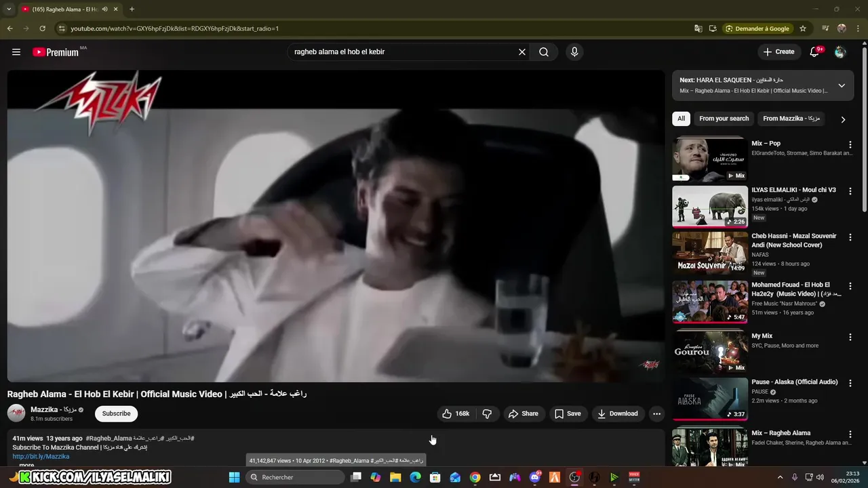Open Mix – Ragheb Alama title
The height and width of the screenshot is (488, 868).
click(781, 433)
